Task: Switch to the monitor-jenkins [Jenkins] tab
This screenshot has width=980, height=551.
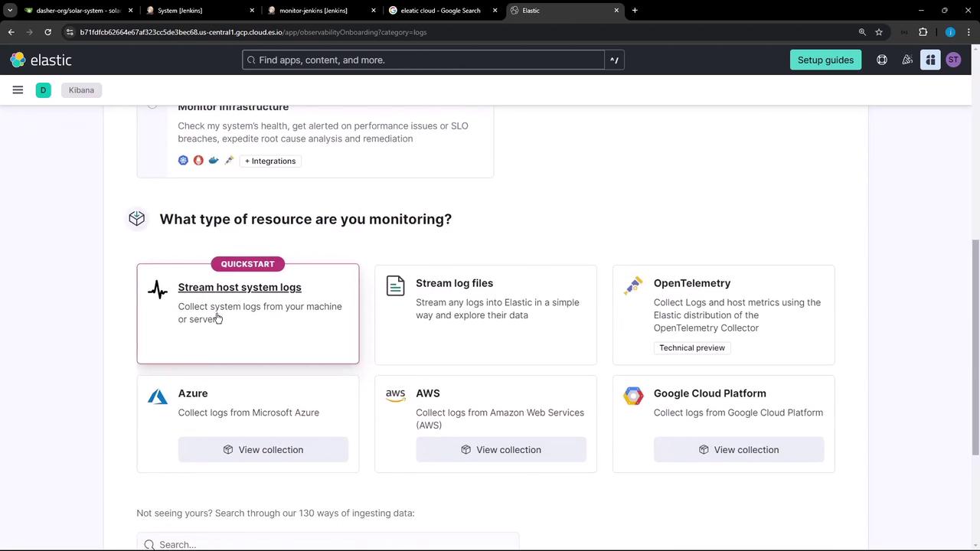Action: pos(322,11)
